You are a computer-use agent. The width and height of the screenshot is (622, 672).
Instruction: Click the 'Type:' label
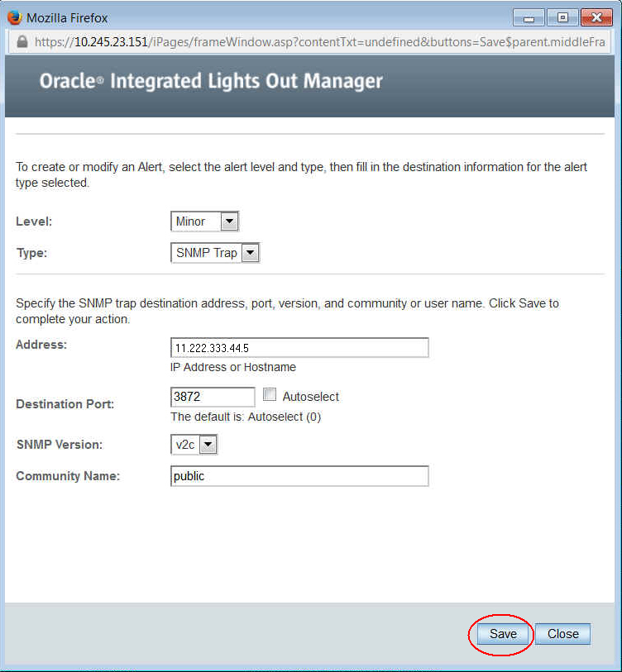(31, 253)
